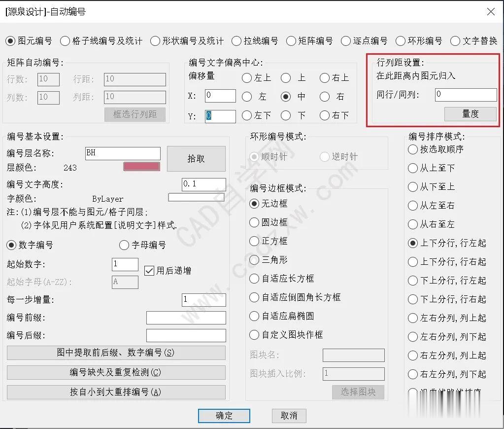The height and width of the screenshot is (429, 504).
Task: Choose 从左至右 sorting order
Action: point(413,206)
